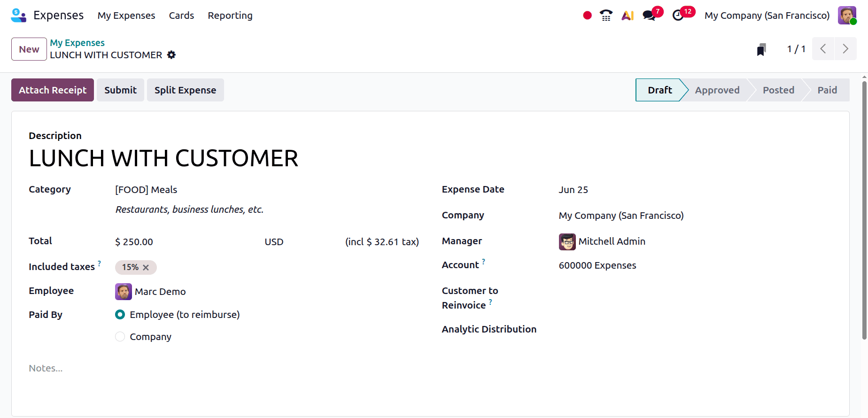Set status to Draft
The height and width of the screenshot is (418, 868).
659,90
